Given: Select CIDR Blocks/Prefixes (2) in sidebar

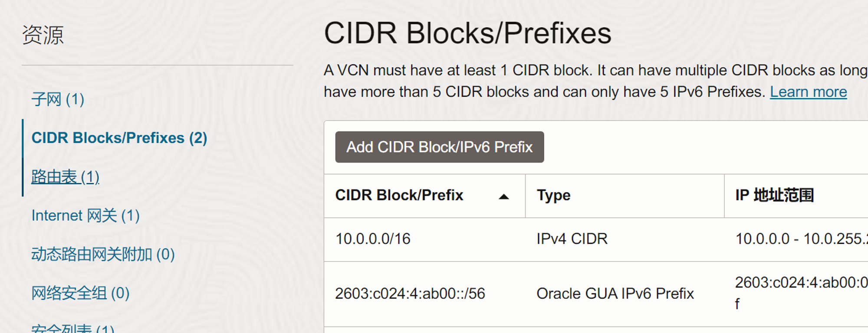Looking at the screenshot, I should tap(119, 138).
